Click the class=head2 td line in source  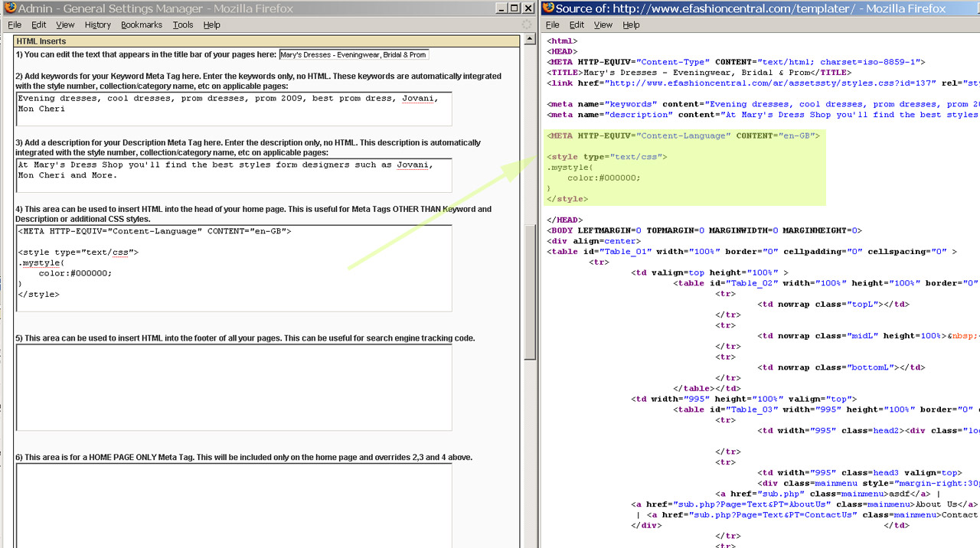868,430
